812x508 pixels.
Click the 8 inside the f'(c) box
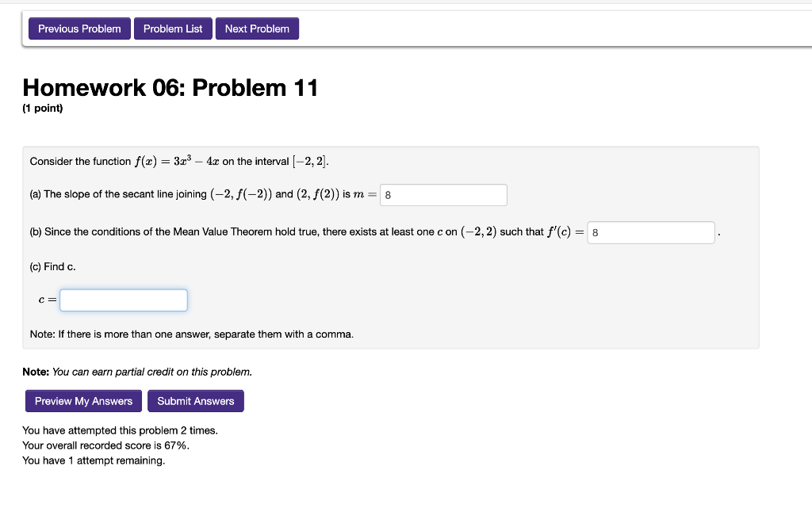596,232
